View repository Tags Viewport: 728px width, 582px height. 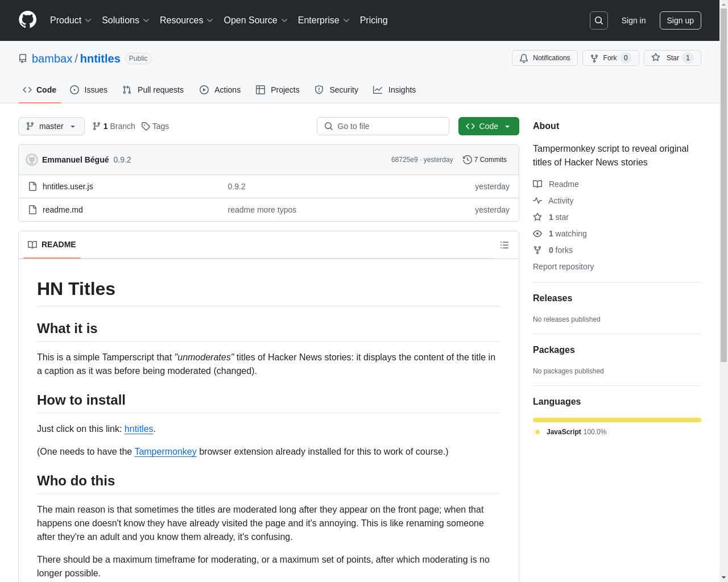click(x=155, y=126)
